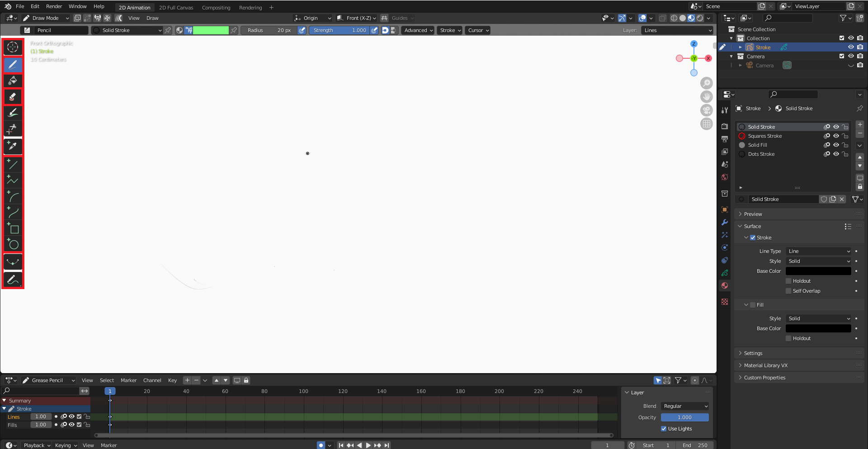Add a new material slot

[860, 125]
